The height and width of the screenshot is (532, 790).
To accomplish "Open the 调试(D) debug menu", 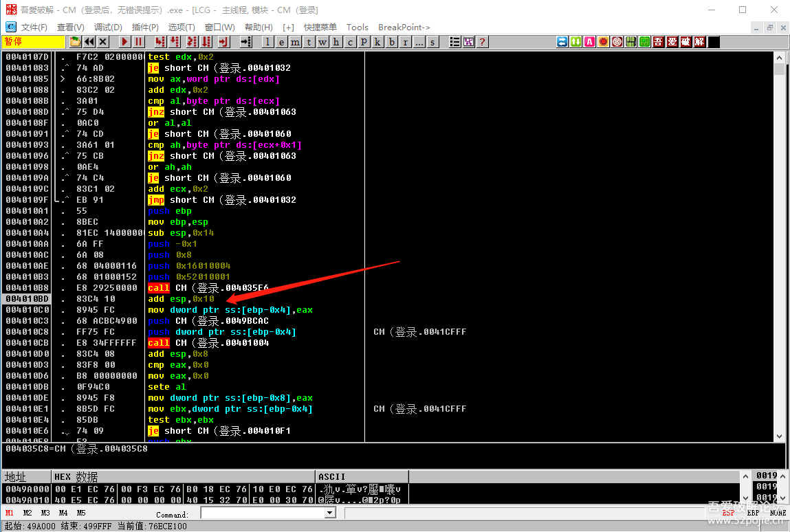I will [x=108, y=27].
